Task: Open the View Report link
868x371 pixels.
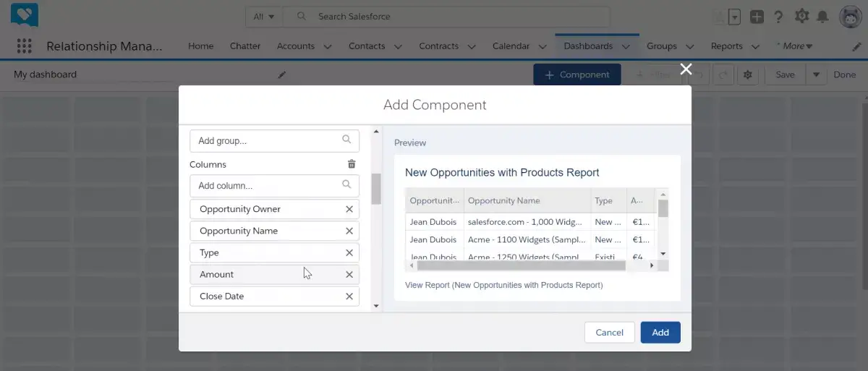Action: pyautogui.click(x=503, y=285)
